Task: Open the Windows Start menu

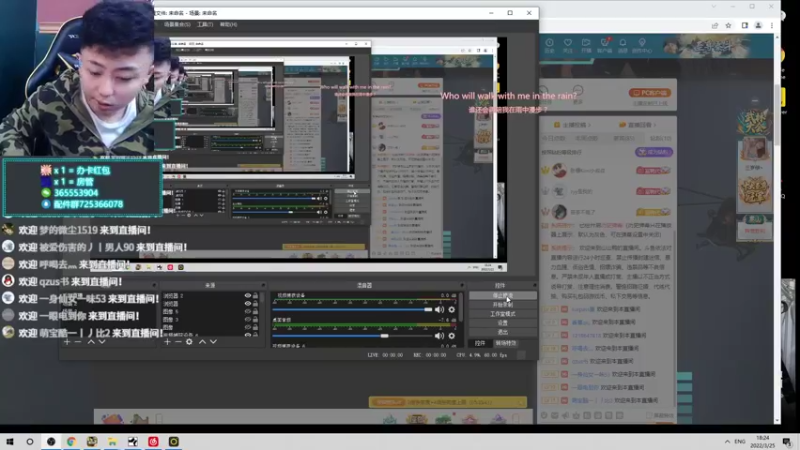Action: (10, 441)
